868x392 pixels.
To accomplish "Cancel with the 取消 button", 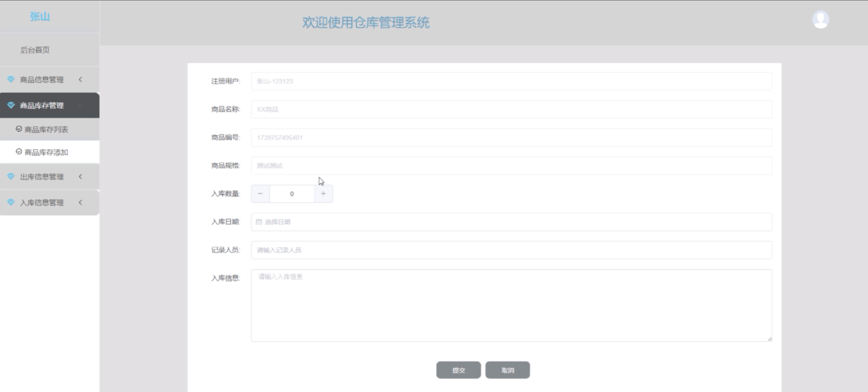I will (507, 370).
